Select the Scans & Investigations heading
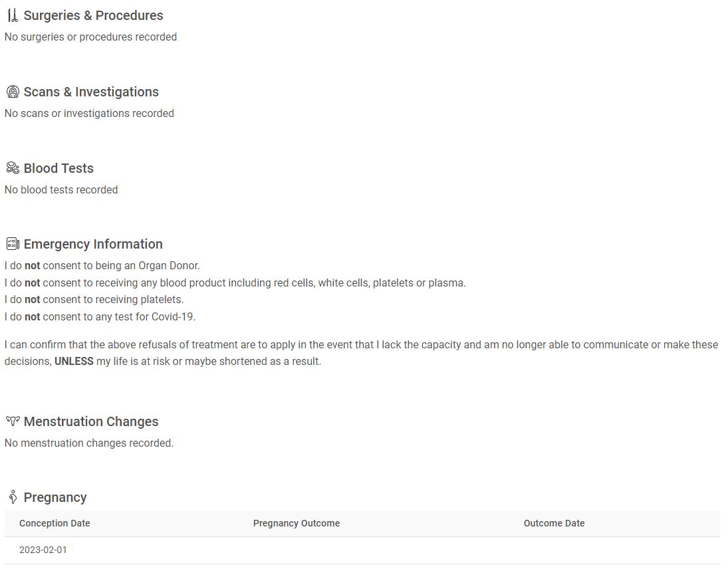The width and height of the screenshot is (728, 571). (91, 92)
